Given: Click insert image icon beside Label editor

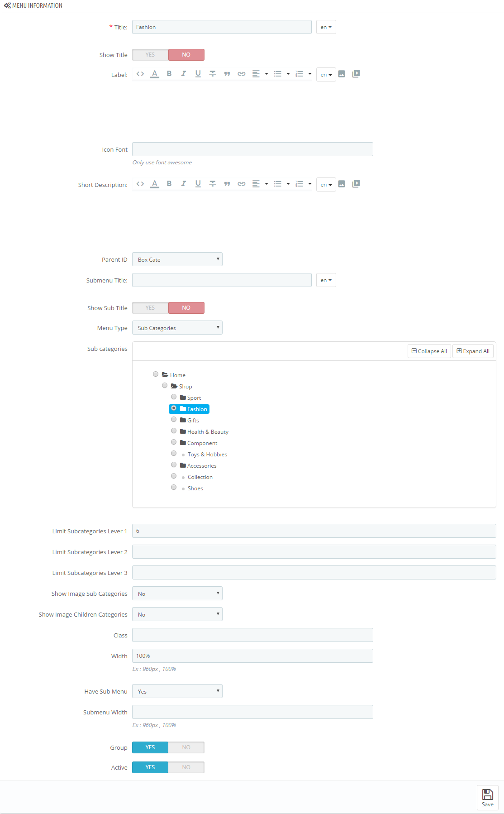Looking at the screenshot, I should tap(342, 74).
